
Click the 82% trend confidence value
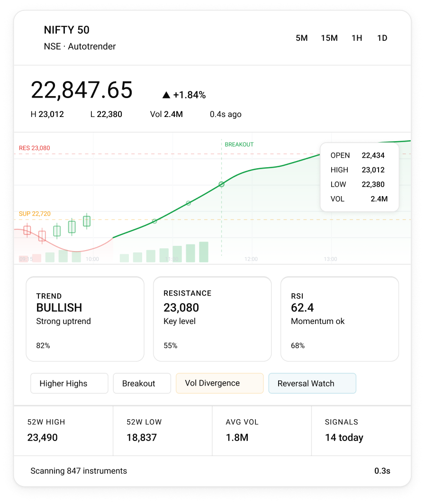pos(43,345)
